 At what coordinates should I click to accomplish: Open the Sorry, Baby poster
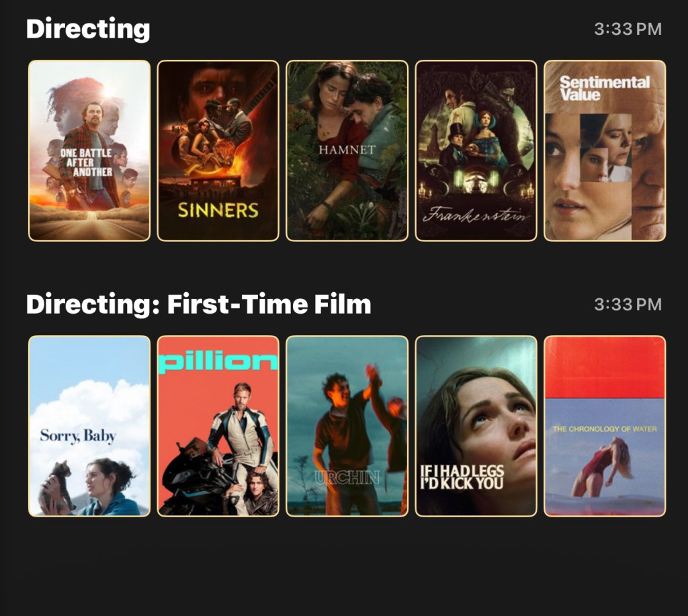tap(89, 426)
